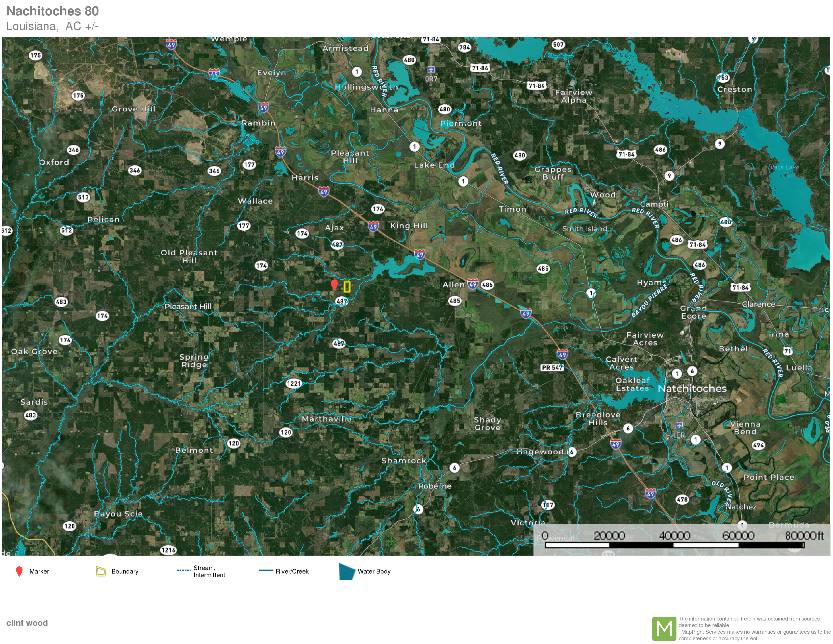Click the red Marker legend icon
The width and height of the screenshot is (833, 644).
pyautogui.click(x=19, y=571)
